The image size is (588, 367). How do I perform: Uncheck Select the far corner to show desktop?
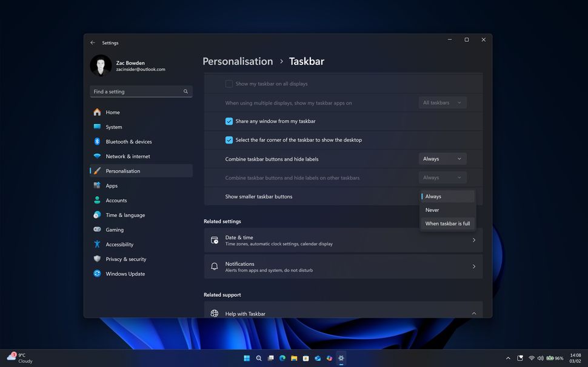229,140
